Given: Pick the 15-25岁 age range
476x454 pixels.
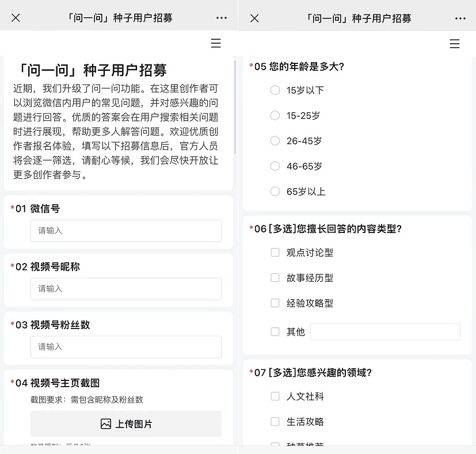Looking at the screenshot, I should [x=275, y=116].
